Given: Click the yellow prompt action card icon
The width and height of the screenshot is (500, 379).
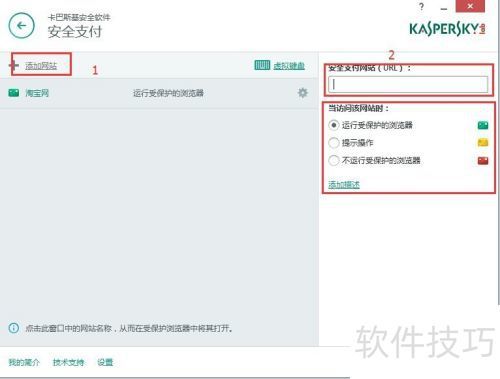Looking at the screenshot, I should click(483, 143).
